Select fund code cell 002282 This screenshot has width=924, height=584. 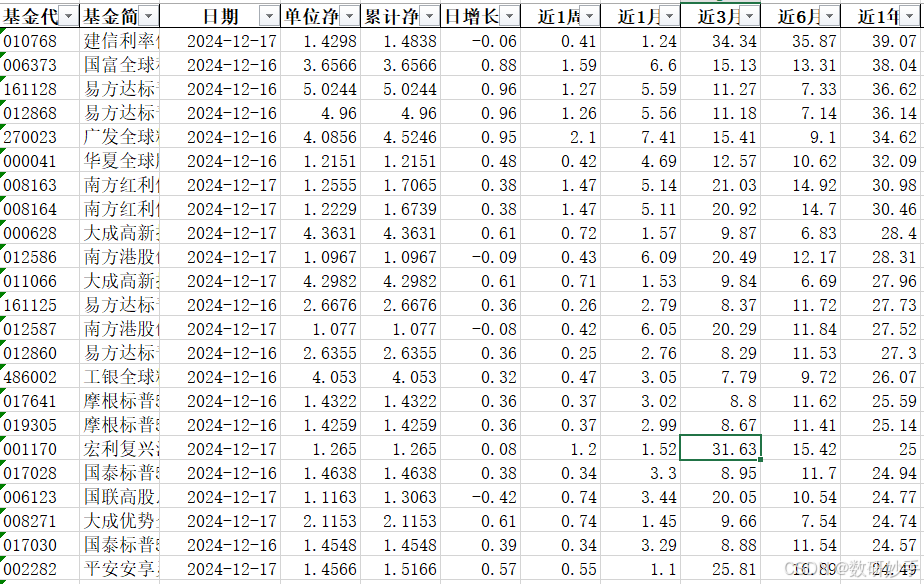40,569
